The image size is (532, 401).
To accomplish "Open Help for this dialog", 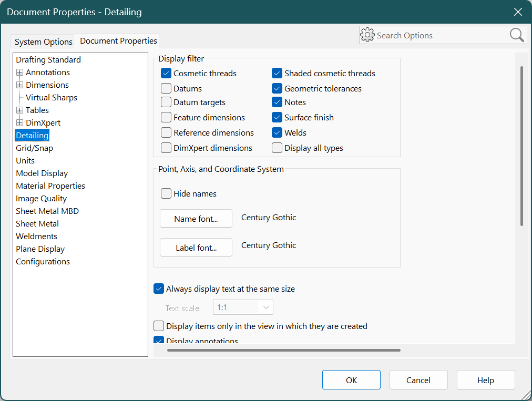I will coord(486,380).
